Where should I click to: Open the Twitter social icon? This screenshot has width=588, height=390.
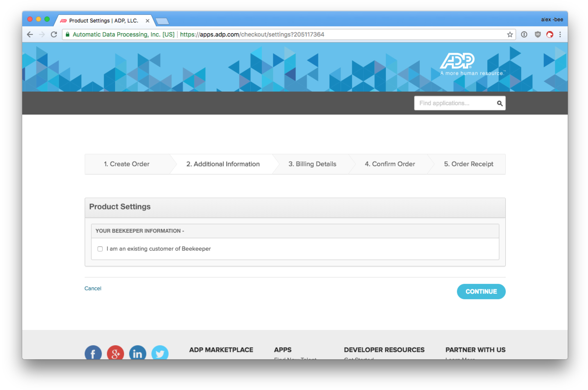click(160, 353)
